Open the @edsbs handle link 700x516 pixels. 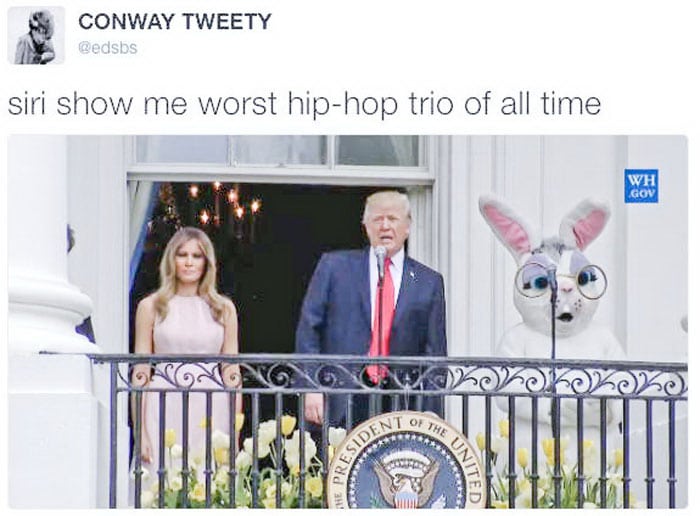[x=108, y=48]
